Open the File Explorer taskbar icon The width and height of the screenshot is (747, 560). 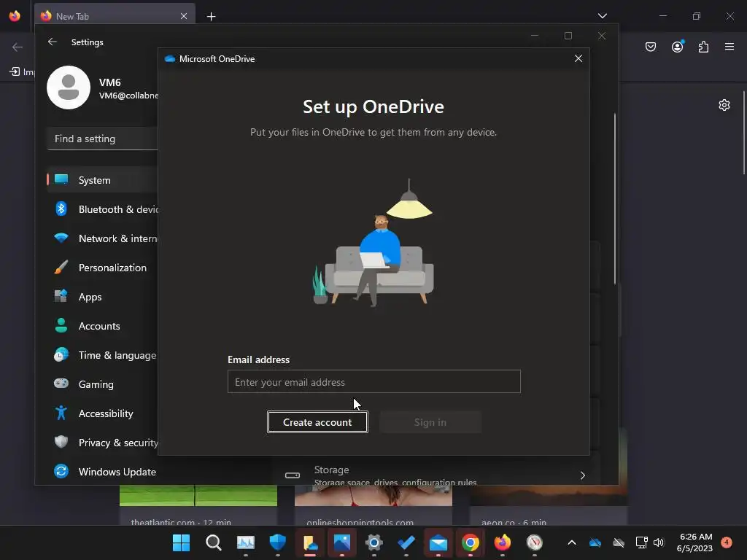pos(310,542)
